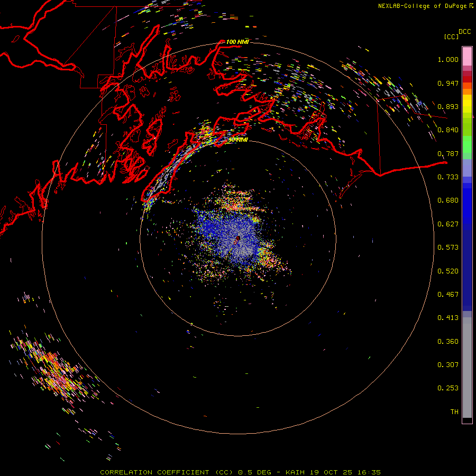Click the 0.680 scale label
The width and height of the screenshot is (476, 476).
point(448,200)
